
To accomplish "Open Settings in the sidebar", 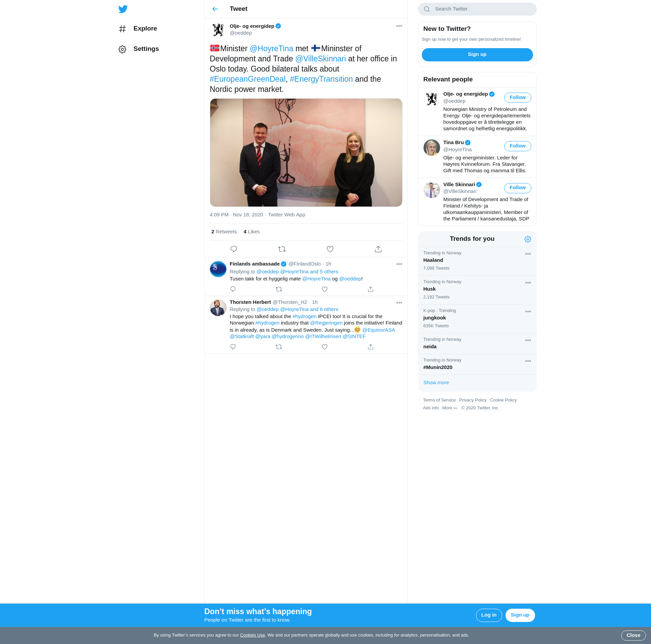I will (146, 49).
